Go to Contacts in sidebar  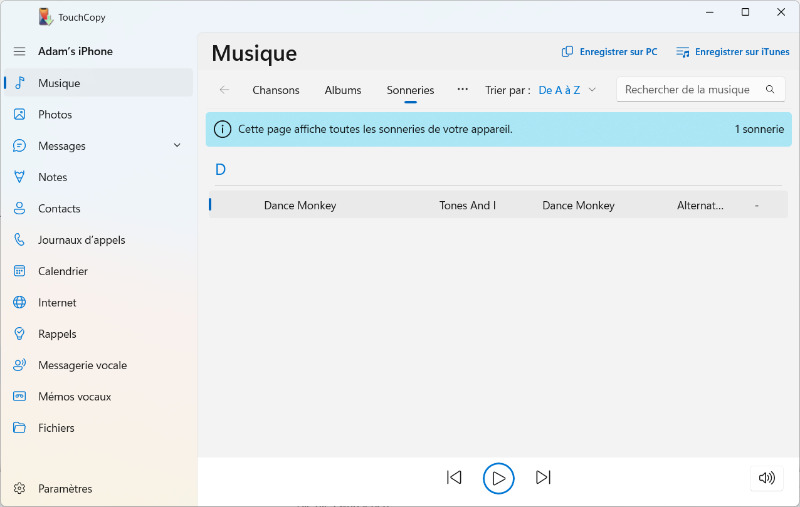point(58,209)
